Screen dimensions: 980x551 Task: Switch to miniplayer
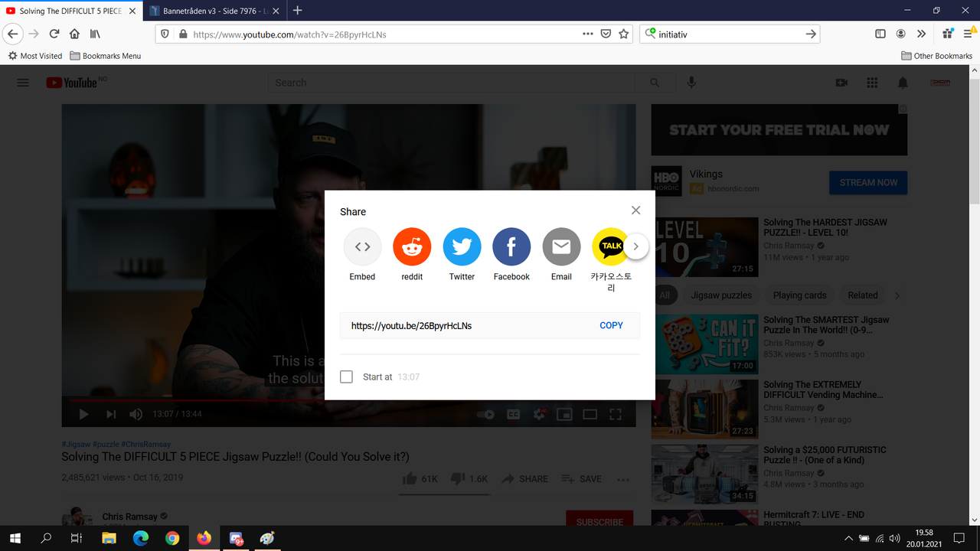564,414
